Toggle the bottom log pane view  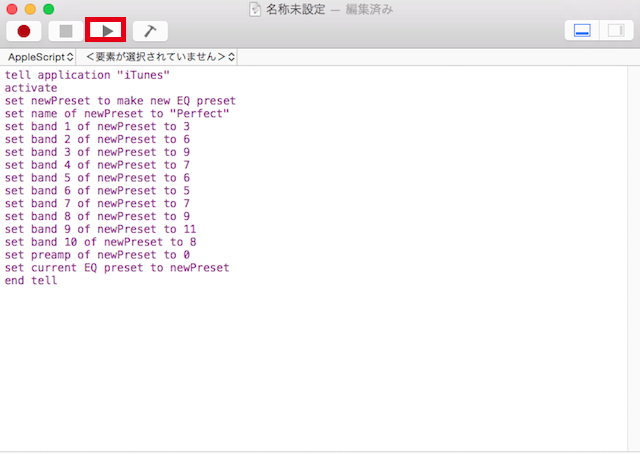(582, 31)
